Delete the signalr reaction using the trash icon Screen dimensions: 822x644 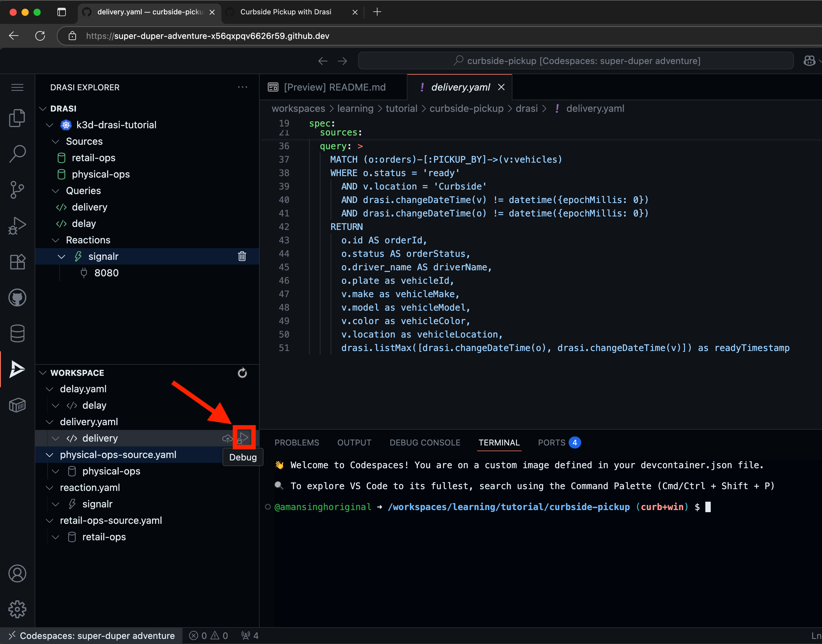click(242, 256)
